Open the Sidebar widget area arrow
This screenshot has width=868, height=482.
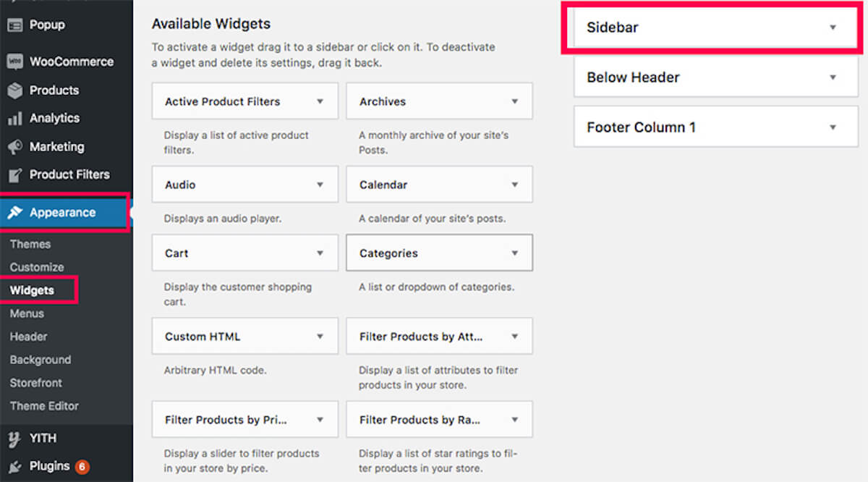click(833, 28)
